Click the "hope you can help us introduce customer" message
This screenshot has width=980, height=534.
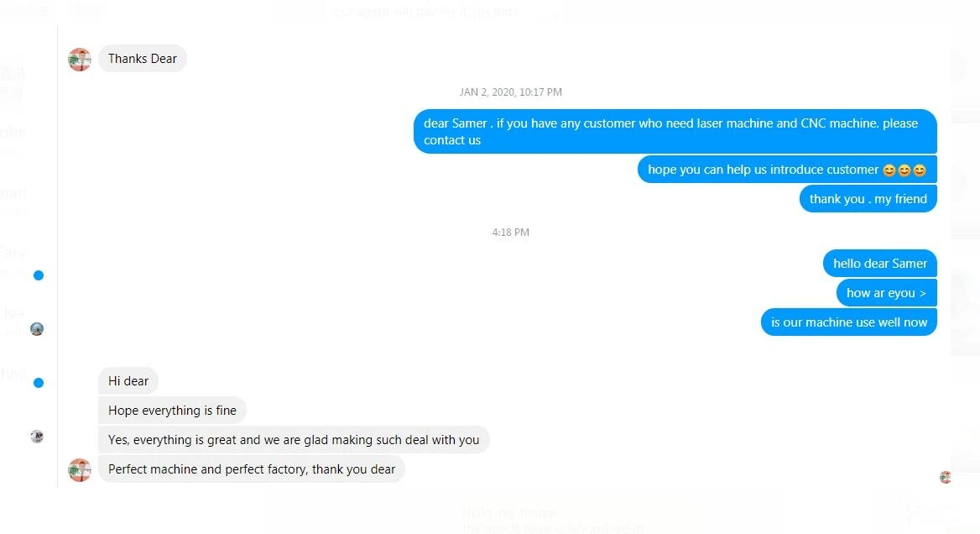tap(787, 170)
